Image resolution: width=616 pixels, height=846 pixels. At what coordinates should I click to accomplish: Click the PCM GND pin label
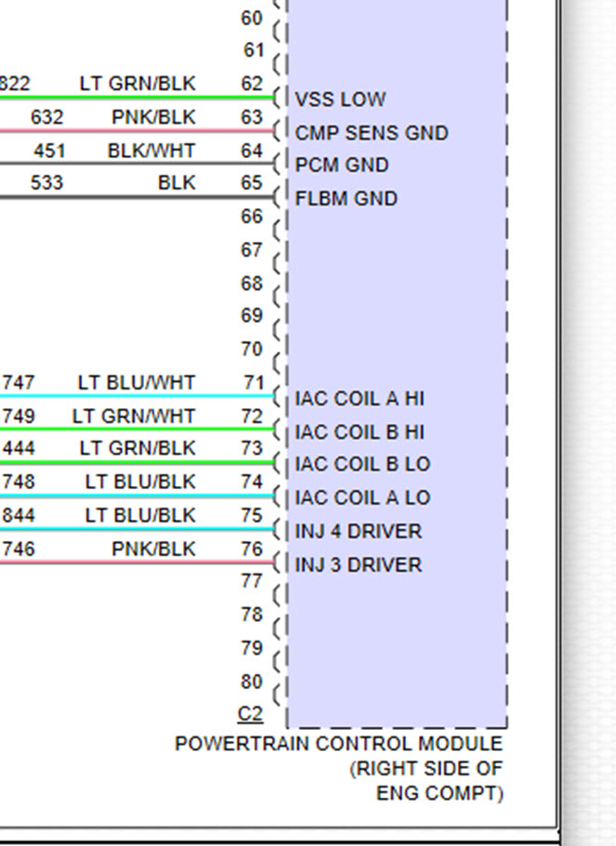tap(342, 165)
